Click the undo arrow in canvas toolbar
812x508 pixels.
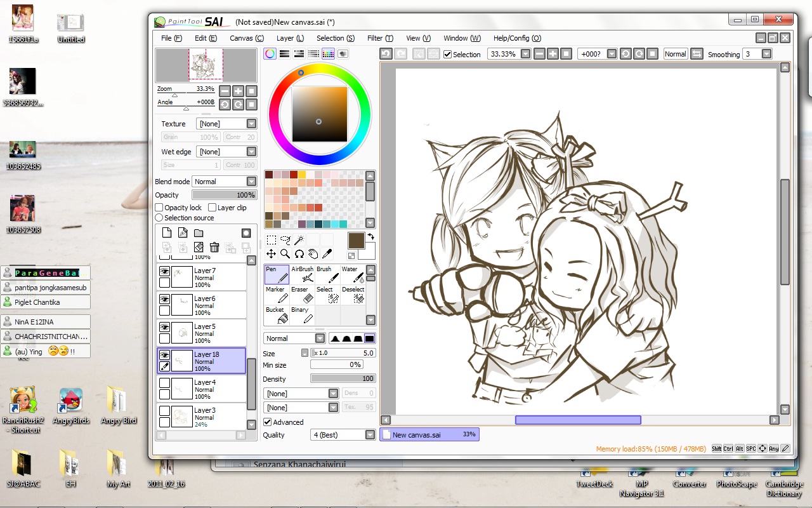386,54
